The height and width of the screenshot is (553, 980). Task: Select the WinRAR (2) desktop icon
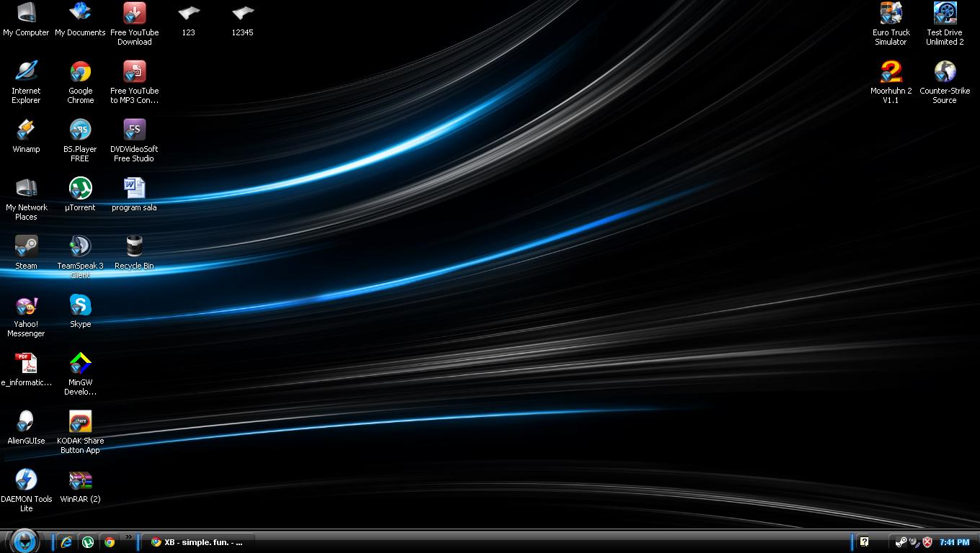(x=80, y=486)
